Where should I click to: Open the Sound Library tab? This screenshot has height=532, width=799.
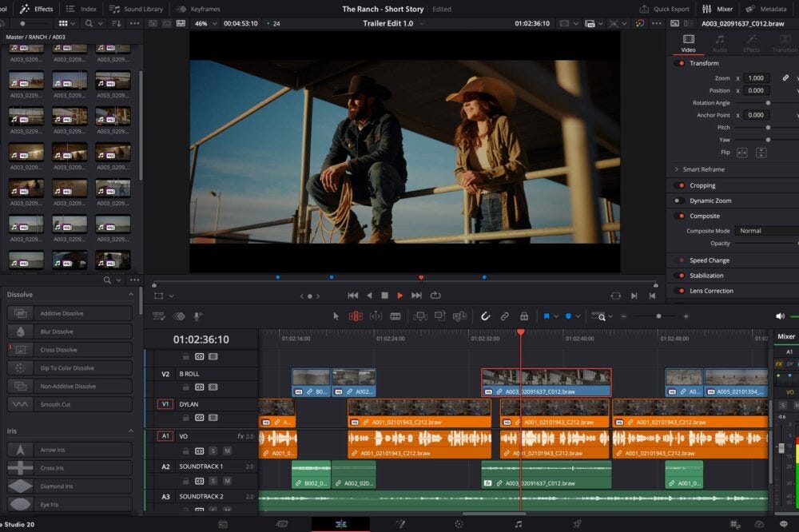137,9
